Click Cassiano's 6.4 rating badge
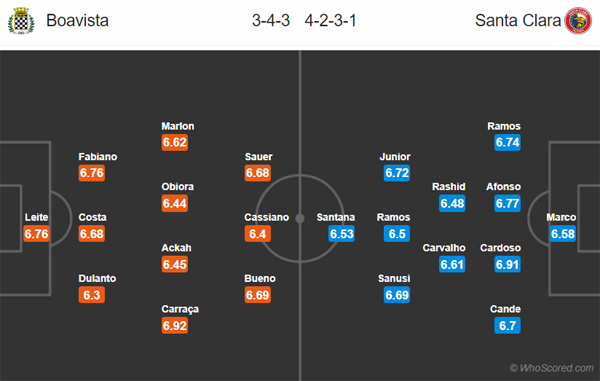This screenshot has height=381, width=600. pyautogui.click(x=258, y=234)
